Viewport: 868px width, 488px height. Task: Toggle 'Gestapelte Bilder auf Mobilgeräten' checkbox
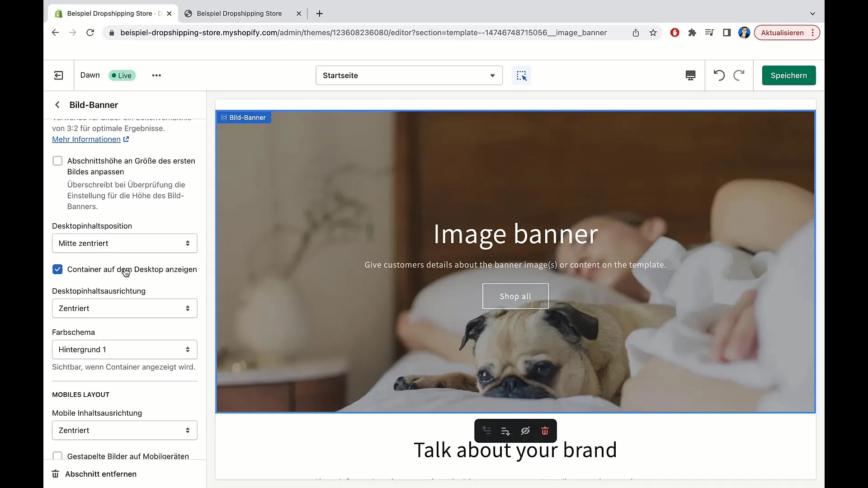pos(57,455)
